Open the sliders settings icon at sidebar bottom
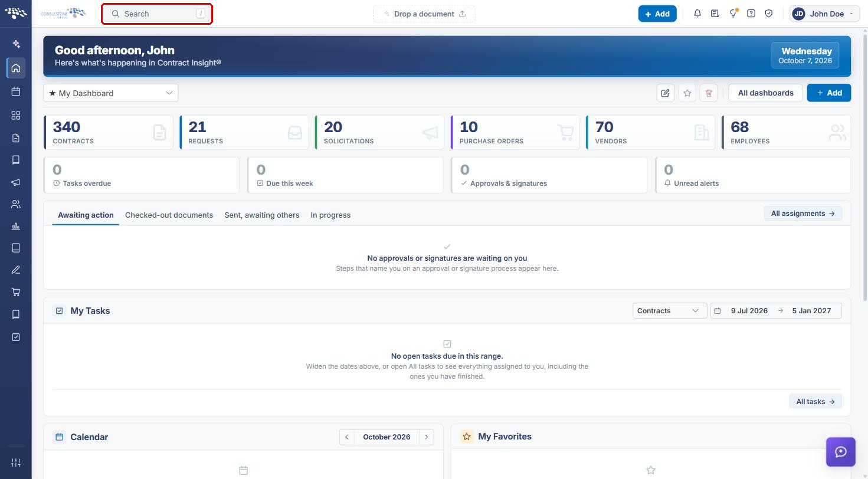868x479 pixels. [16, 462]
